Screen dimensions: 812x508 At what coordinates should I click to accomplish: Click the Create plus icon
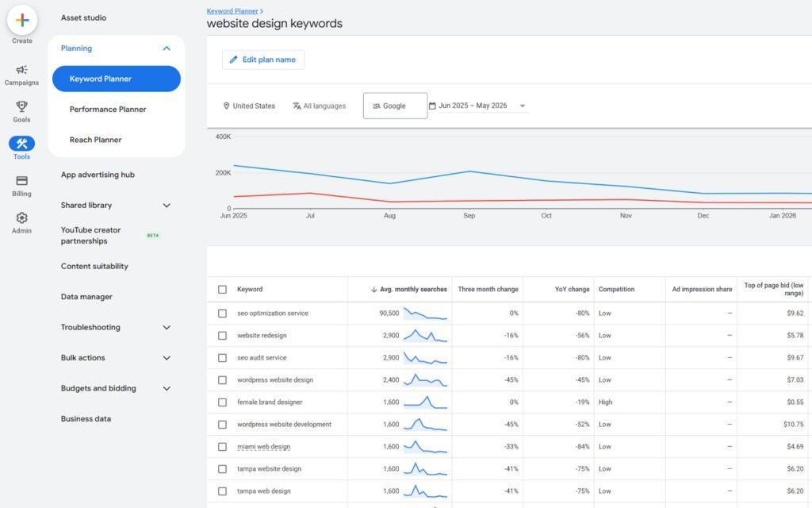(x=21, y=20)
